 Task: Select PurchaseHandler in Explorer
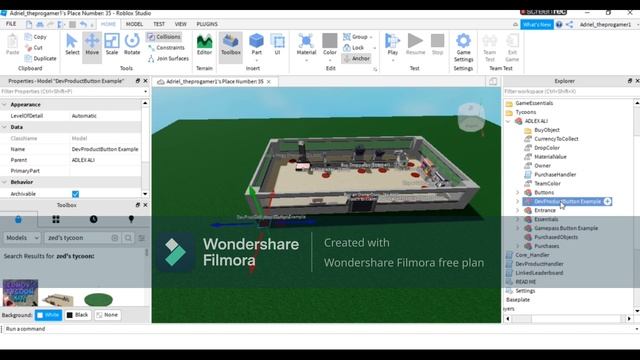[x=555, y=175]
